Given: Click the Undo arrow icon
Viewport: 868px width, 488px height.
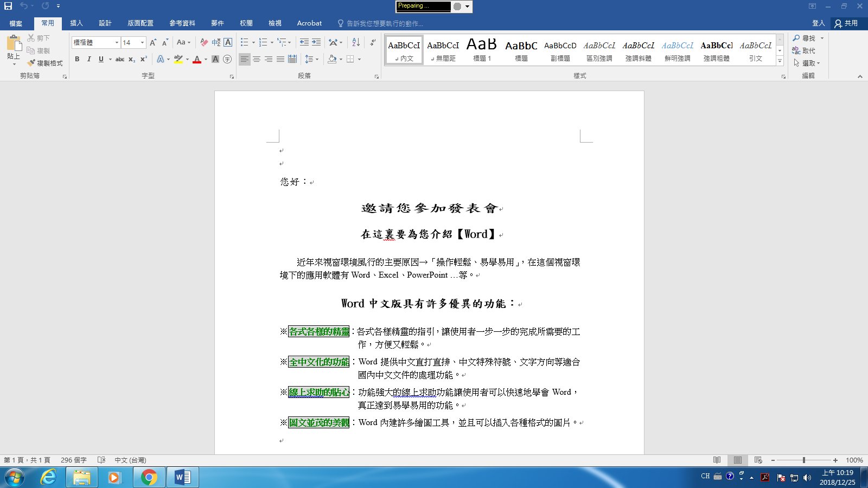Looking at the screenshot, I should [24, 6].
